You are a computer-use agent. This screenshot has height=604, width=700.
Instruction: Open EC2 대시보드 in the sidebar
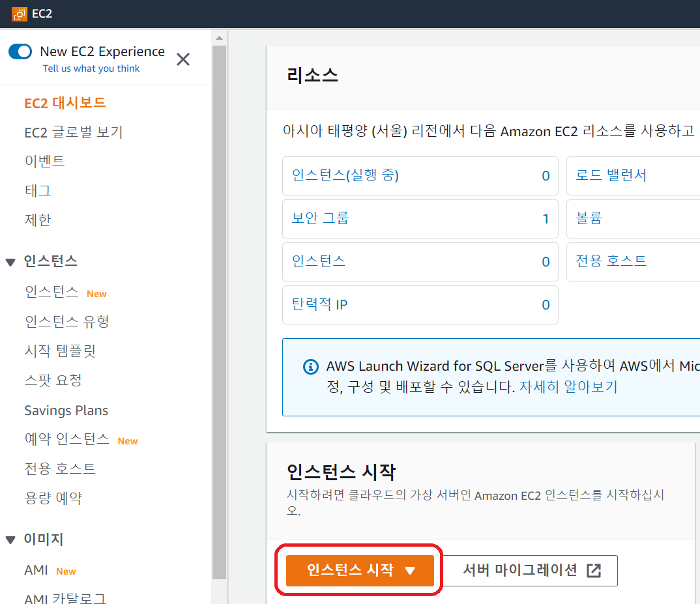click(65, 103)
